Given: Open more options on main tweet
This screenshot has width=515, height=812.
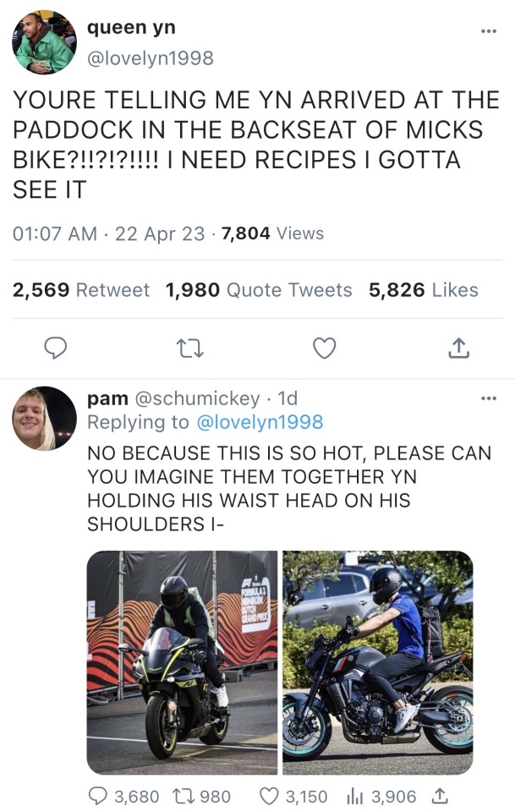Looking at the screenshot, I should point(488,31).
